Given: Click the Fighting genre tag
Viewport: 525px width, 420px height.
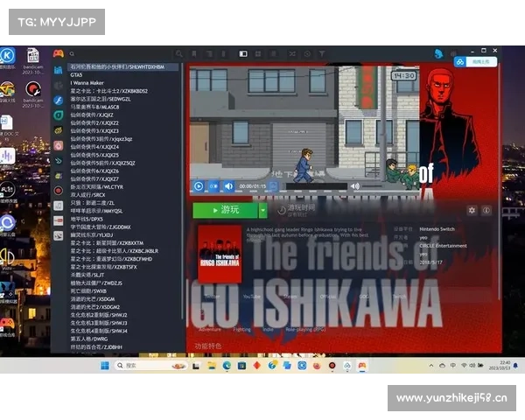Looking at the screenshot, I should (x=241, y=329).
